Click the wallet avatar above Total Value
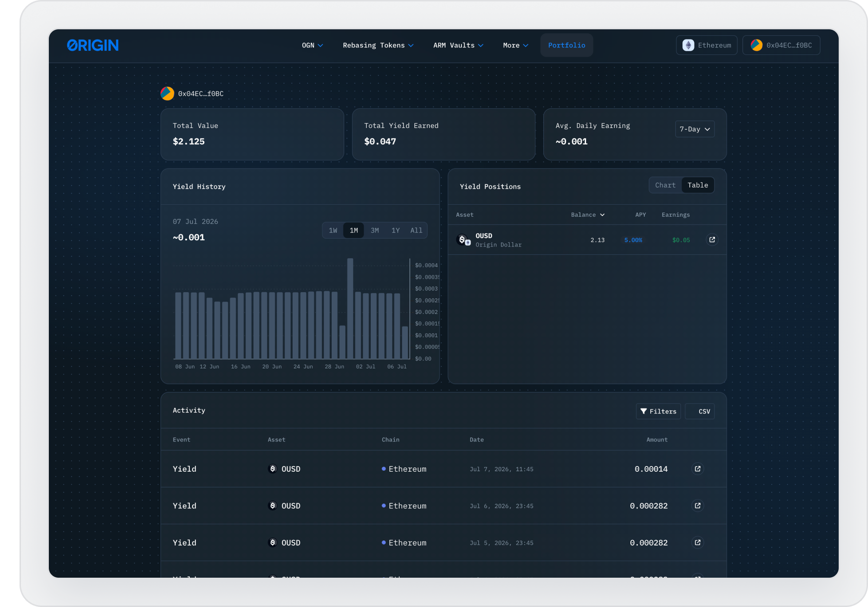The height and width of the screenshot is (607, 868). click(x=167, y=93)
